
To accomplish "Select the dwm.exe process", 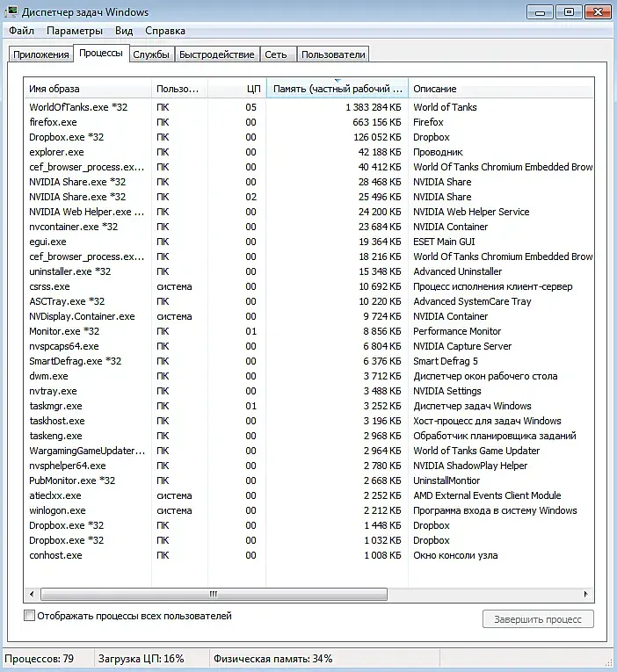I will pyautogui.click(x=308, y=376).
